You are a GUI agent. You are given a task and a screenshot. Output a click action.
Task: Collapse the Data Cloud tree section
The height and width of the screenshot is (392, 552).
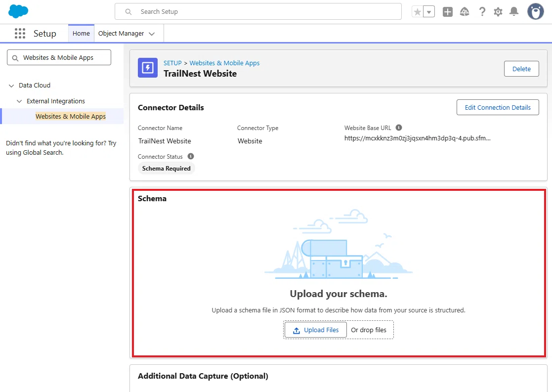click(11, 86)
